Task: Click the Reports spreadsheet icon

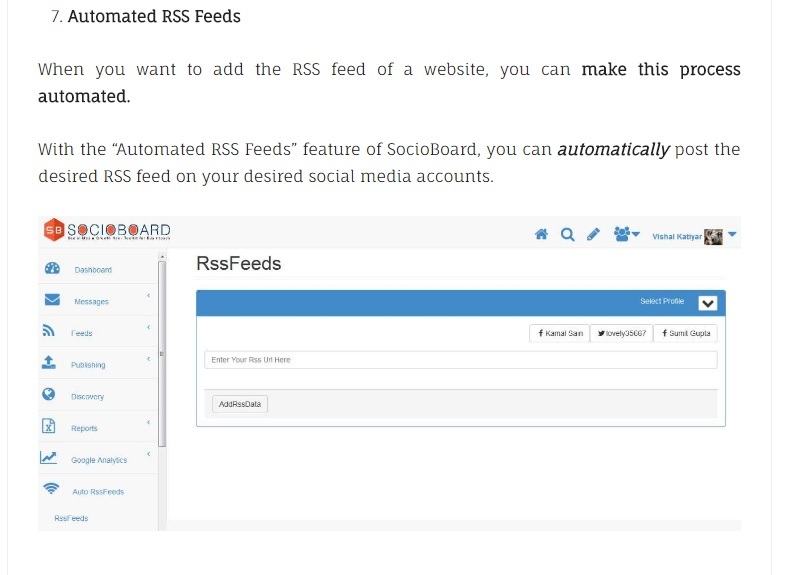Action: 49,425
